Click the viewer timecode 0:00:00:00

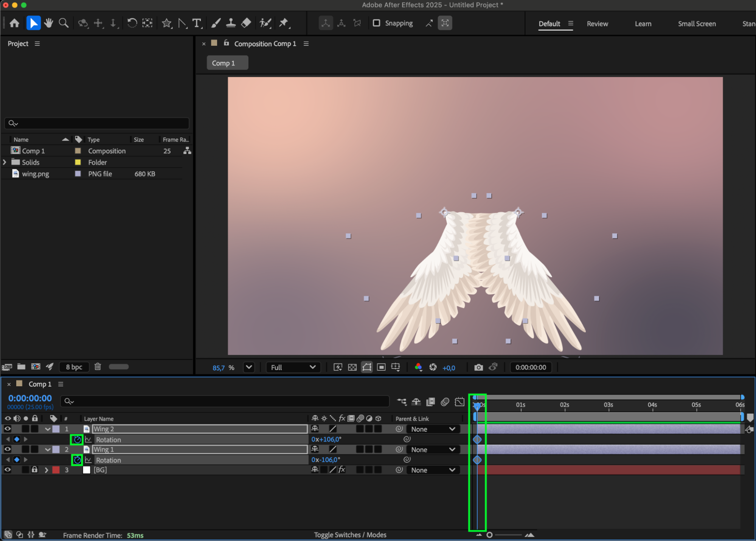click(531, 367)
